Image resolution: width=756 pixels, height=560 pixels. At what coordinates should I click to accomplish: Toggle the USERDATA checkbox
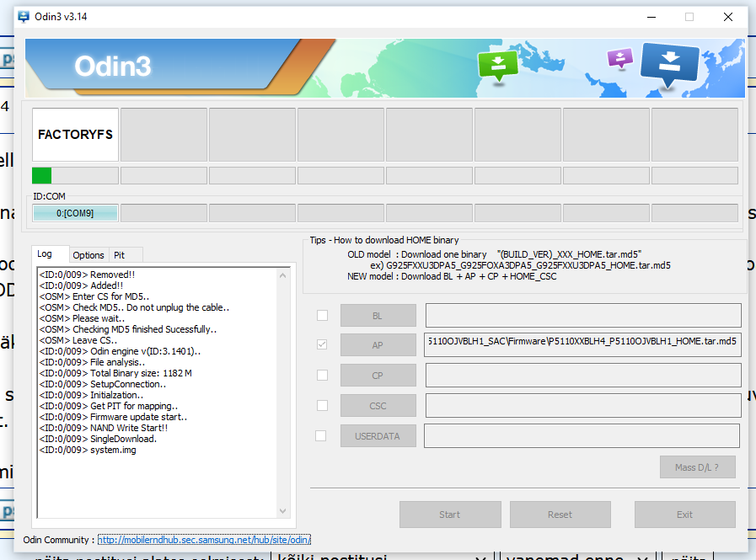(320, 435)
